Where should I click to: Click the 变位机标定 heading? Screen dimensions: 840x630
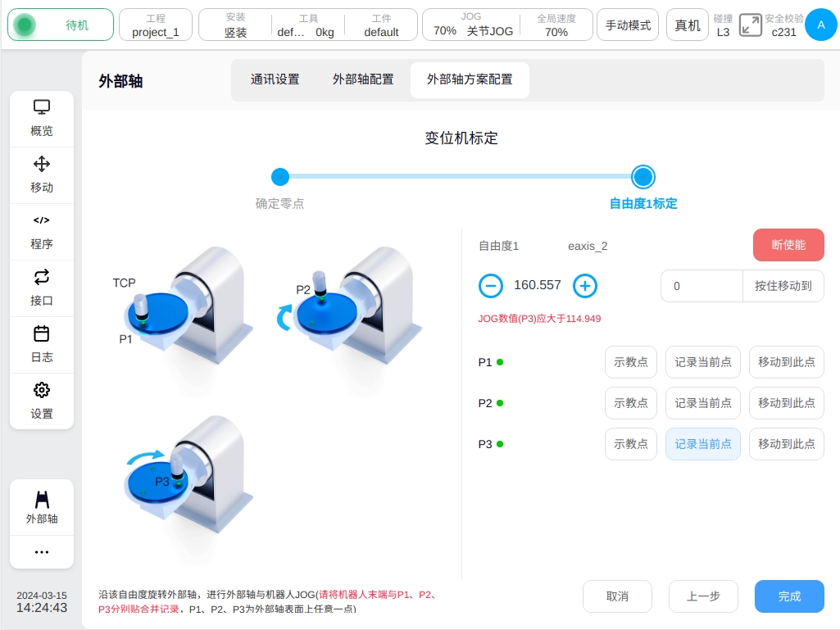point(461,138)
